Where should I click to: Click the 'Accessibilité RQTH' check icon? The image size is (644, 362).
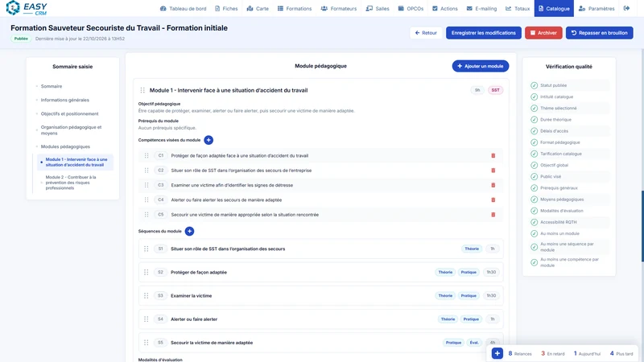pos(534,222)
